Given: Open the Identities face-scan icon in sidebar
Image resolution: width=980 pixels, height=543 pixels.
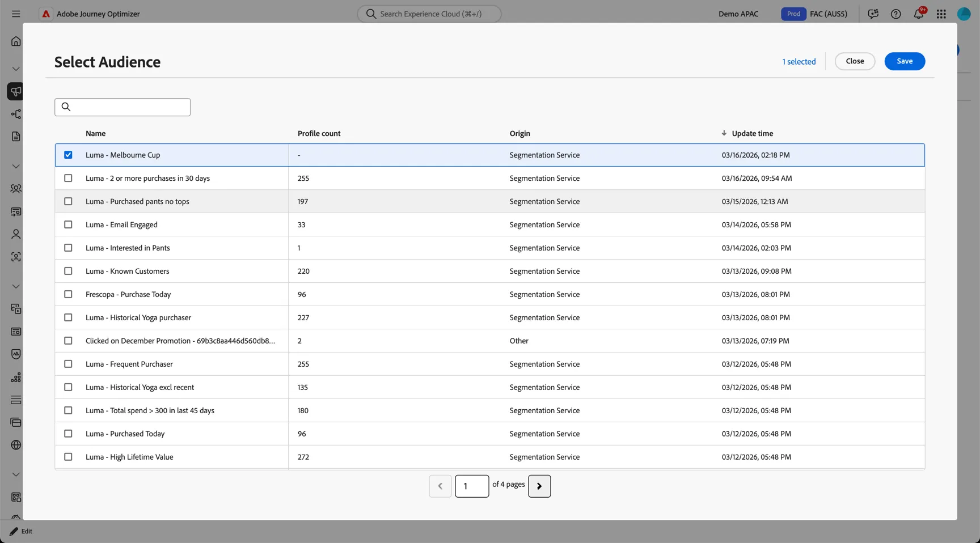Looking at the screenshot, I should coord(16,257).
